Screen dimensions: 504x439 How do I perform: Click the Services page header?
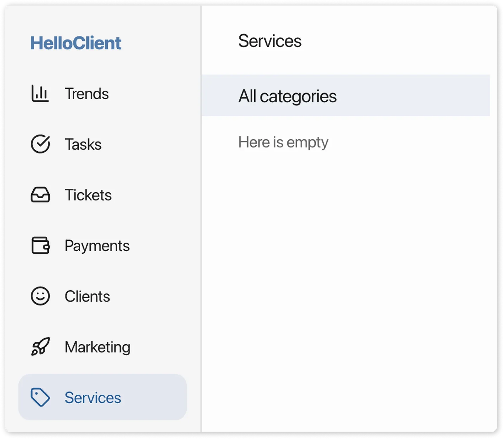pyautogui.click(x=270, y=41)
